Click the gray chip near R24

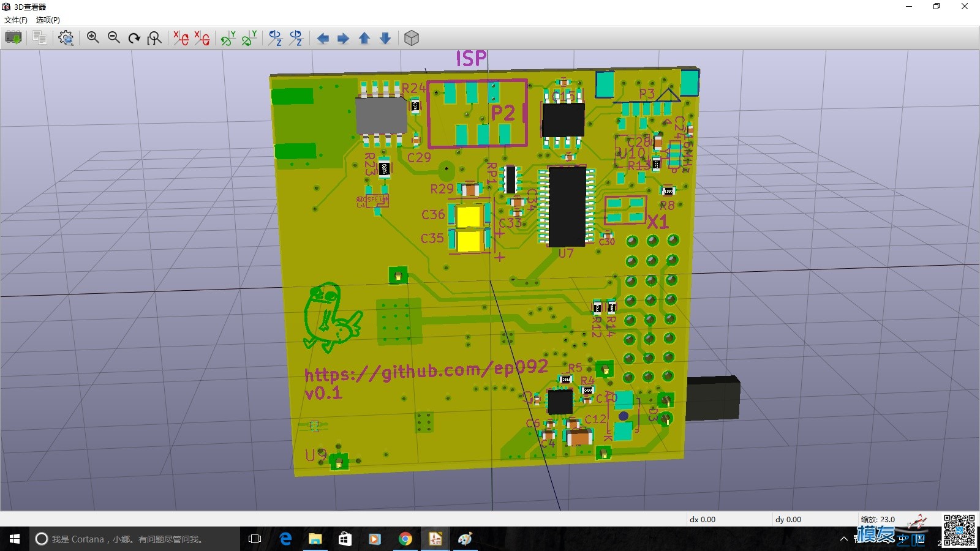coord(381,115)
